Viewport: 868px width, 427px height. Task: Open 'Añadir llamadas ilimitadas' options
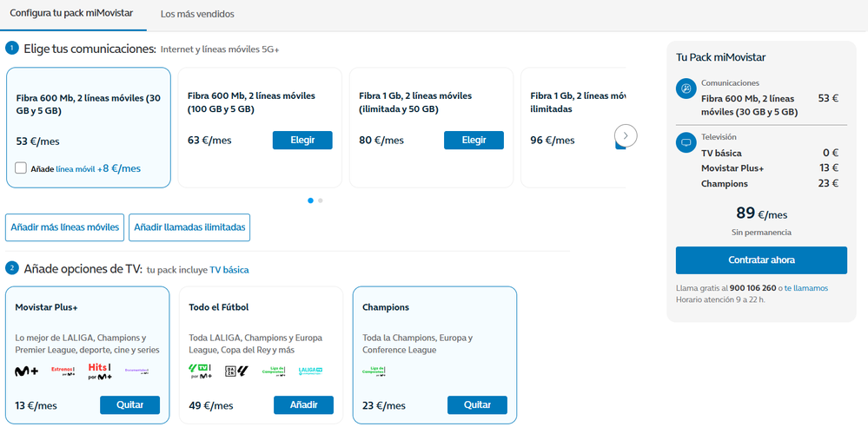coord(189,227)
